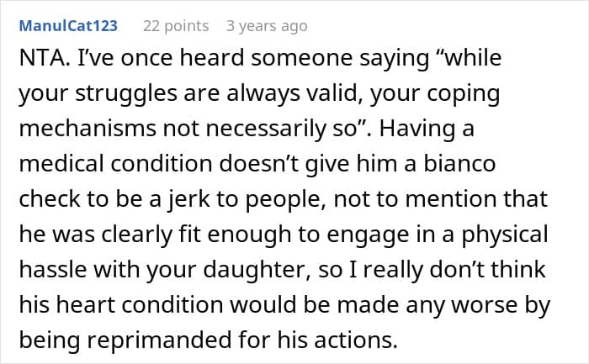Click the word necessarily in the quote
589x364 pixels.
tap(267, 129)
